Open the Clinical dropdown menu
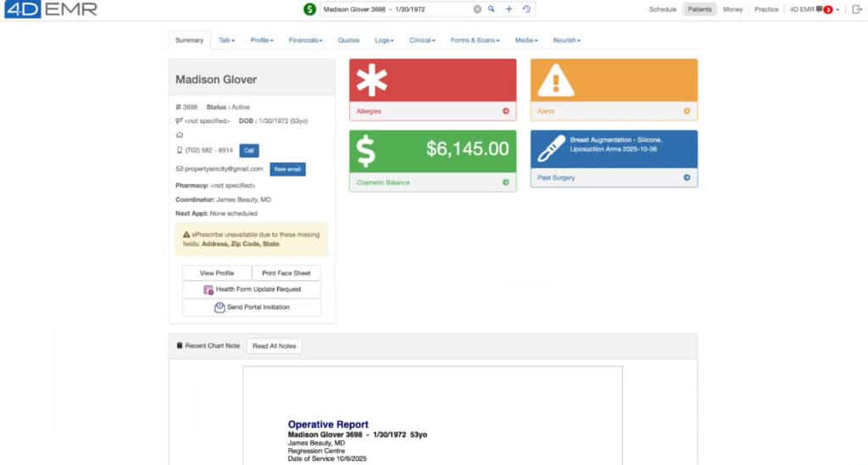The image size is (868, 465). (421, 40)
